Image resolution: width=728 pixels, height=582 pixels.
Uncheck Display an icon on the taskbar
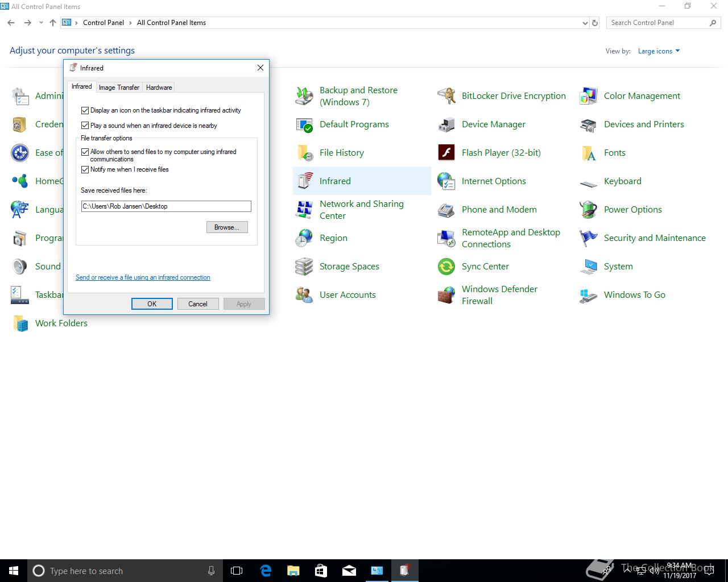(85, 110)
